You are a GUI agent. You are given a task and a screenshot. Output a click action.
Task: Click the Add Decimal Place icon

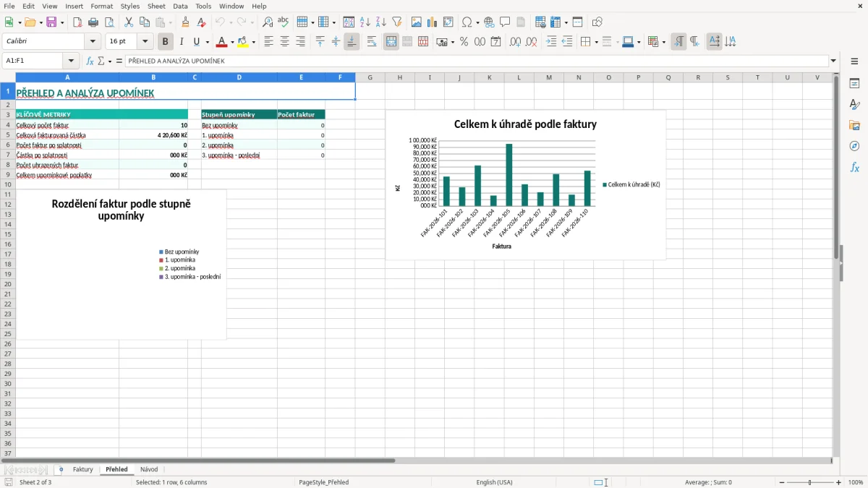click(x=515, y=42)
